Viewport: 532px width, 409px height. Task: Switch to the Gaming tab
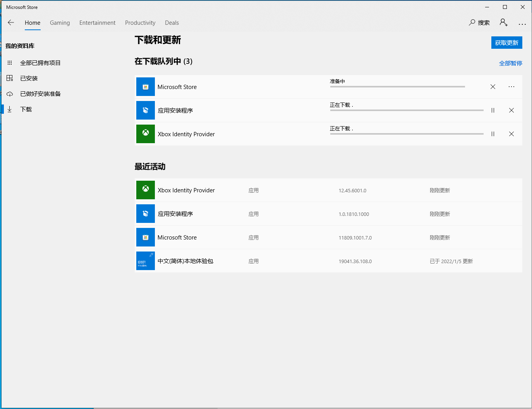coord(60,23)
